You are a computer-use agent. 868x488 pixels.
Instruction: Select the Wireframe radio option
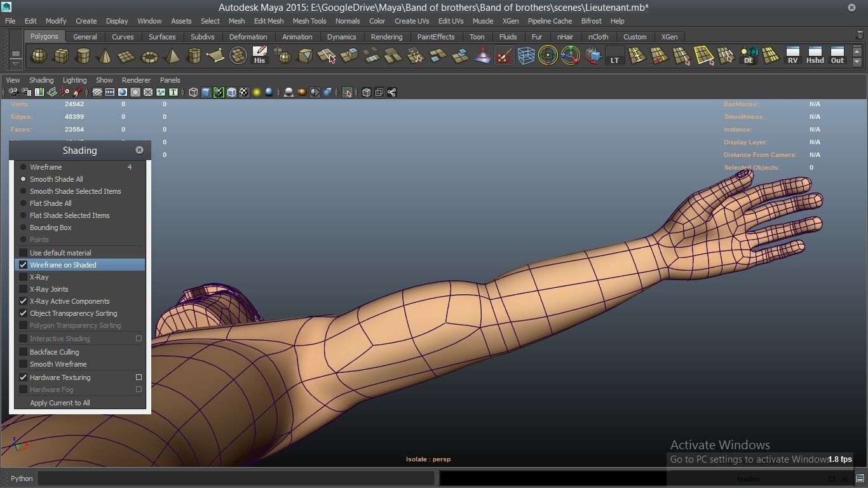(x=24, y=167)
